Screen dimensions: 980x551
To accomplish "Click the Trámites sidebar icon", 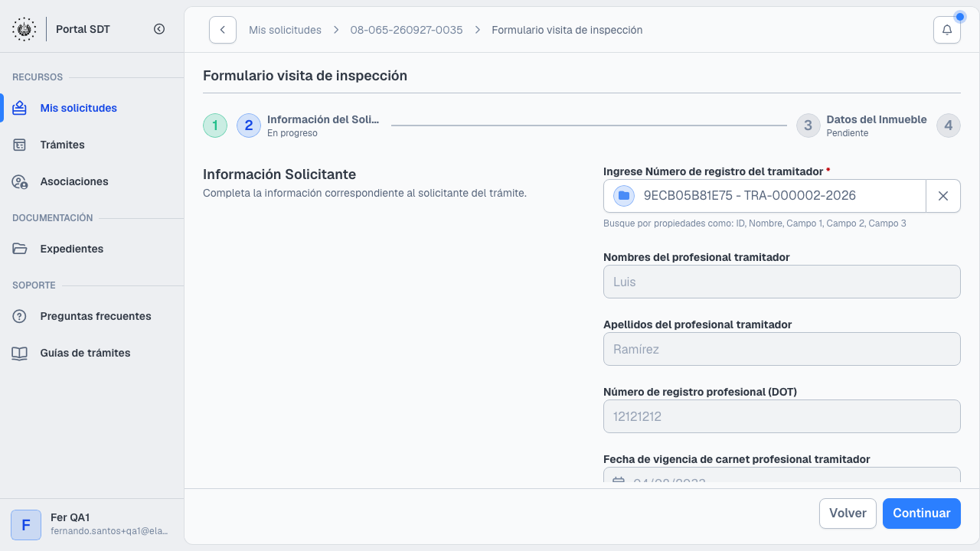I will 20,145.
